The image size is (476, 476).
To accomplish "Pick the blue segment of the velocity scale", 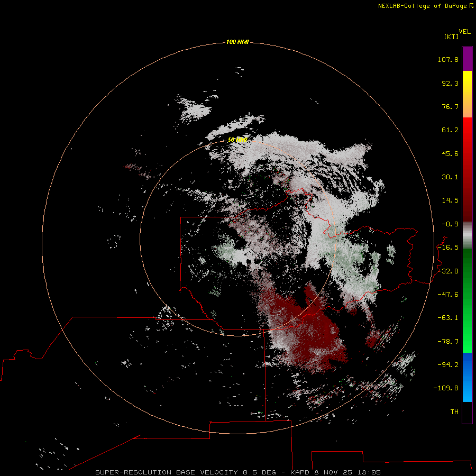I will 467,377.
